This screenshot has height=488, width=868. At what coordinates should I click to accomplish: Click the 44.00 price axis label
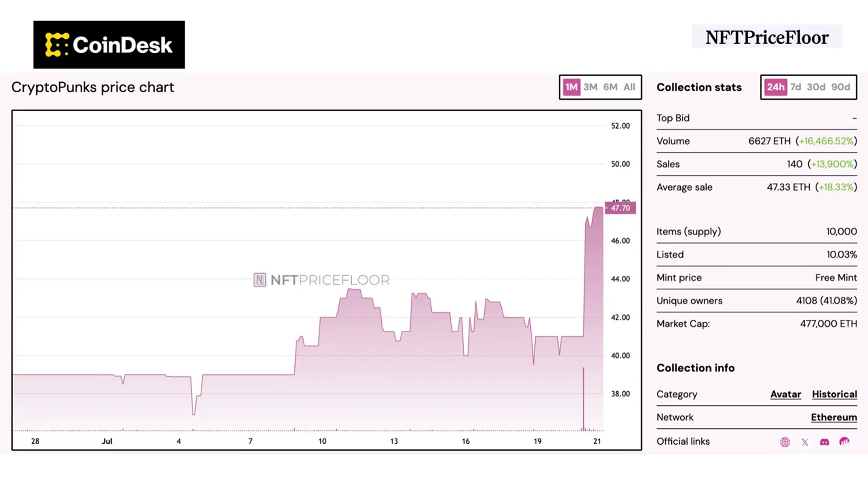click(x=620, y=279)
